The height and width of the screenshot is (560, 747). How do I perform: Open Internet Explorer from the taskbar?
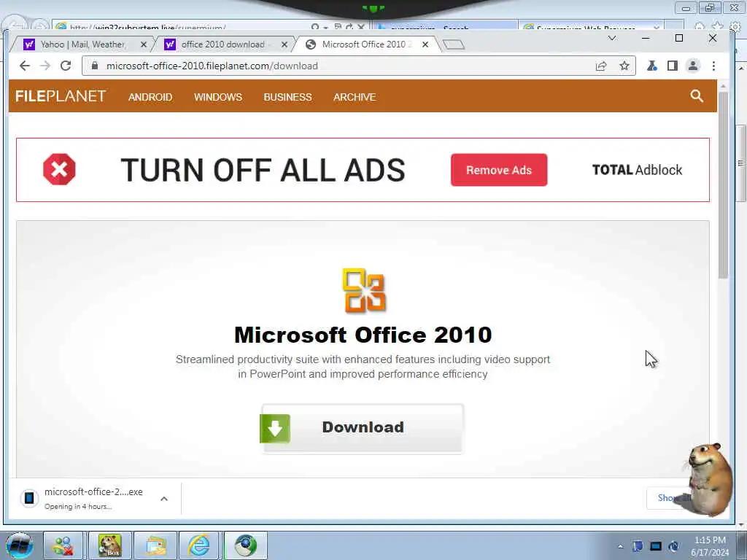pos(198,545)
